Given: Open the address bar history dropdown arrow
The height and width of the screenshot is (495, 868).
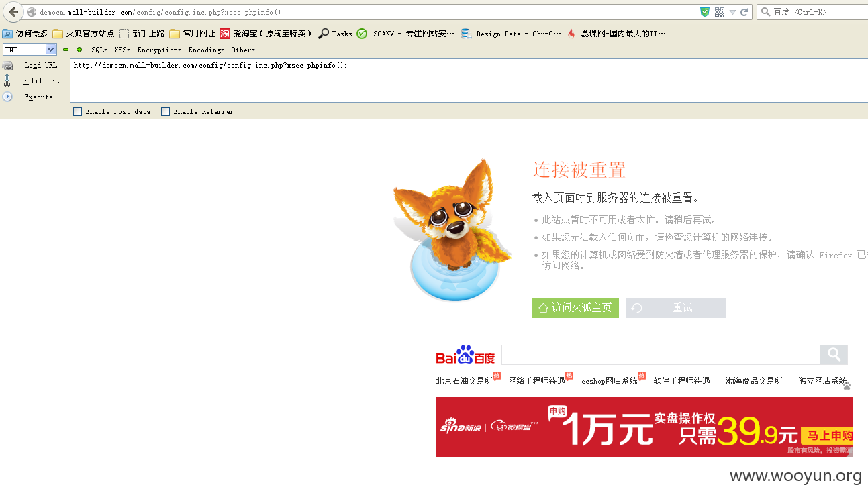Looking at the screenshot, I should pos(732,12).
